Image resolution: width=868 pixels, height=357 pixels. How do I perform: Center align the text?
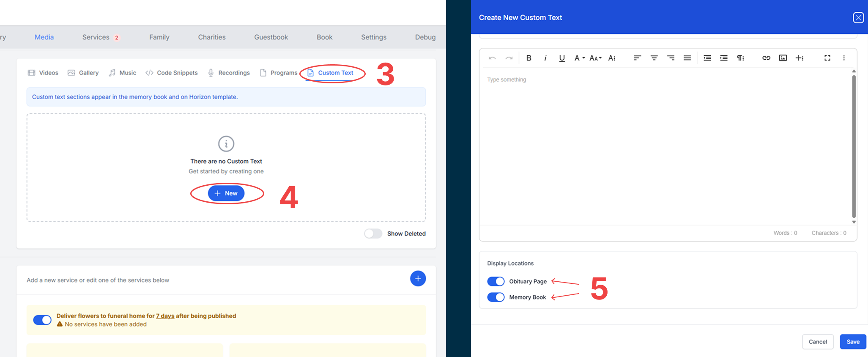[x=654, y=58]
